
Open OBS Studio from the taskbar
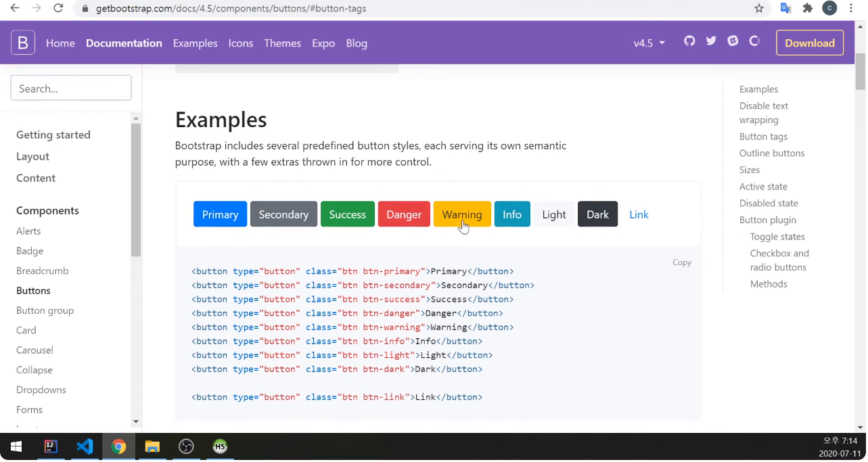[x=186, y=446]
